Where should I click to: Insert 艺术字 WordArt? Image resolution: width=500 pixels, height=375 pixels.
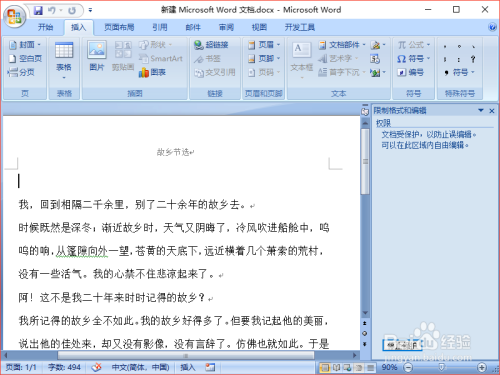[338, 59]
